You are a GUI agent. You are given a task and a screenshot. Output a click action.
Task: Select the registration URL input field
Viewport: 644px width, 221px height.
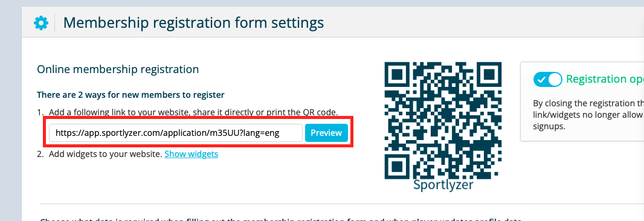176,133
